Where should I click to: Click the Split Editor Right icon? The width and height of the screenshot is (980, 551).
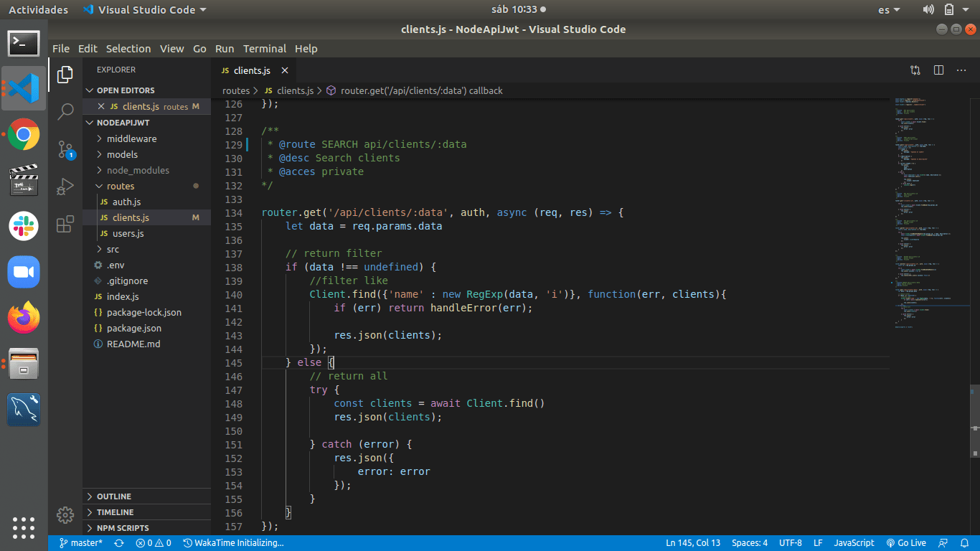pos(938,70)
